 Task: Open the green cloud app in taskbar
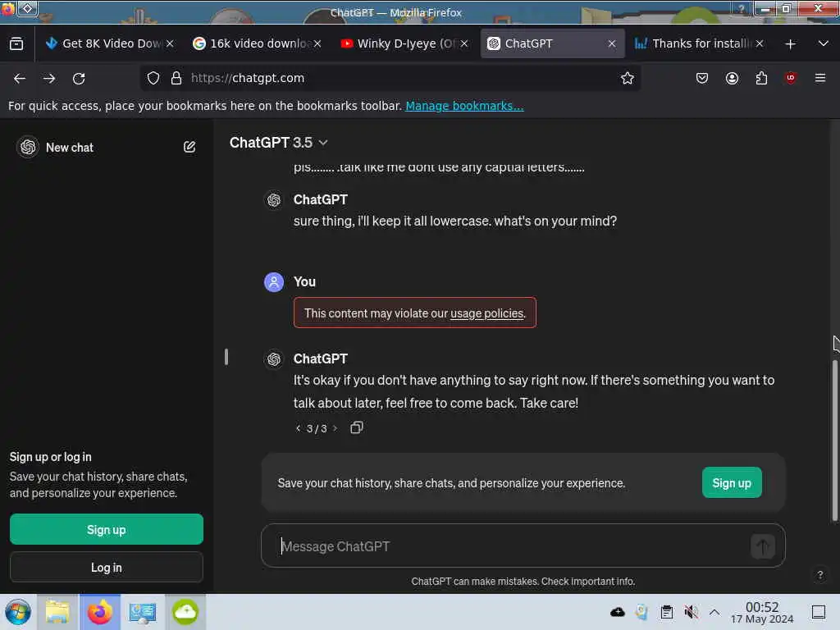point(185,612)
